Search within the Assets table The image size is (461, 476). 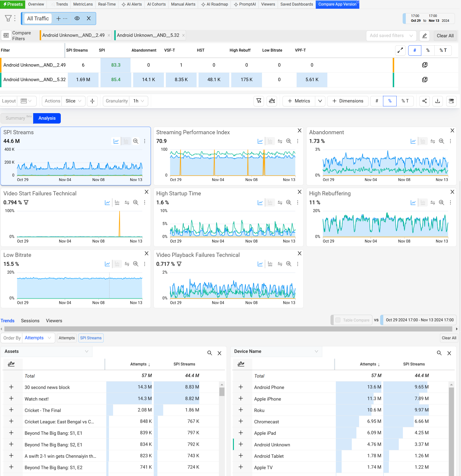pos(209,353)
